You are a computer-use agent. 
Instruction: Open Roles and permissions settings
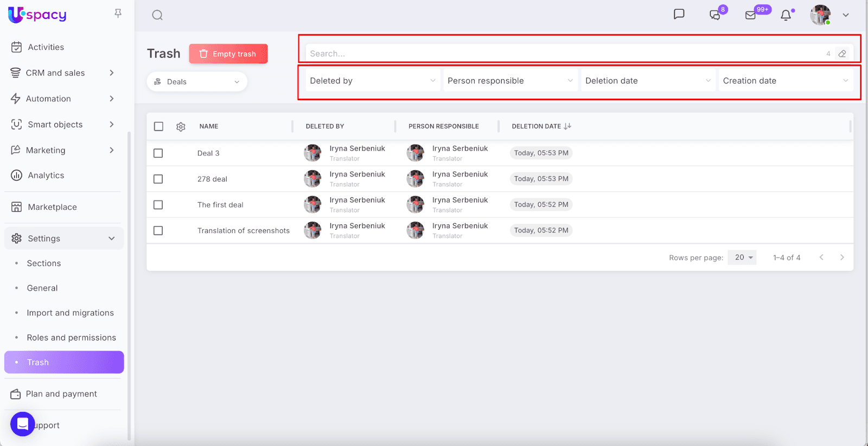(x=71, y=338)
